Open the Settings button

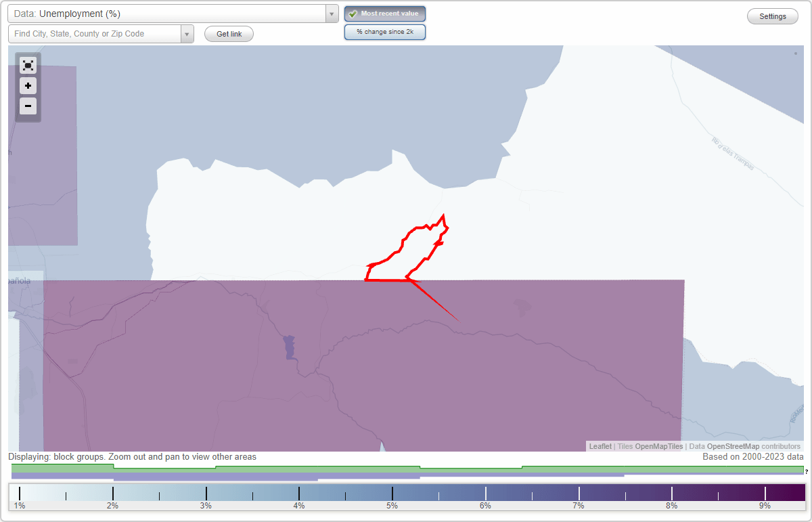click(x=772, y=16)
